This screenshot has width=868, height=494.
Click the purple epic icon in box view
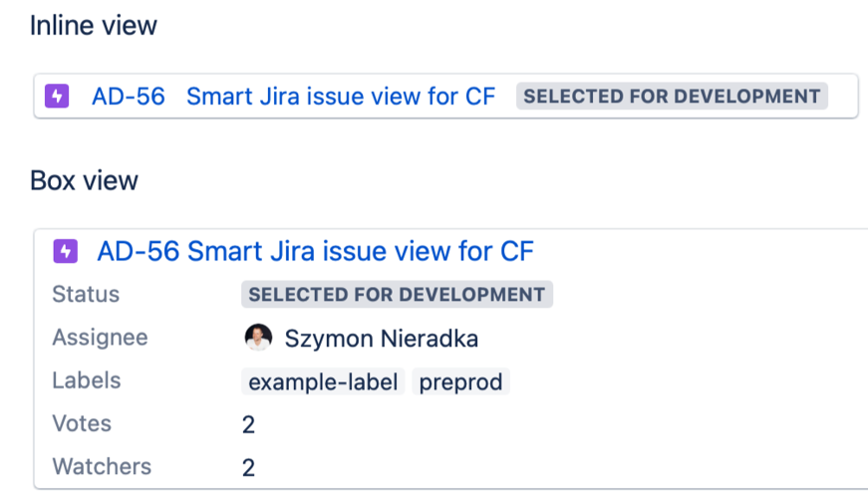point(65,251)
